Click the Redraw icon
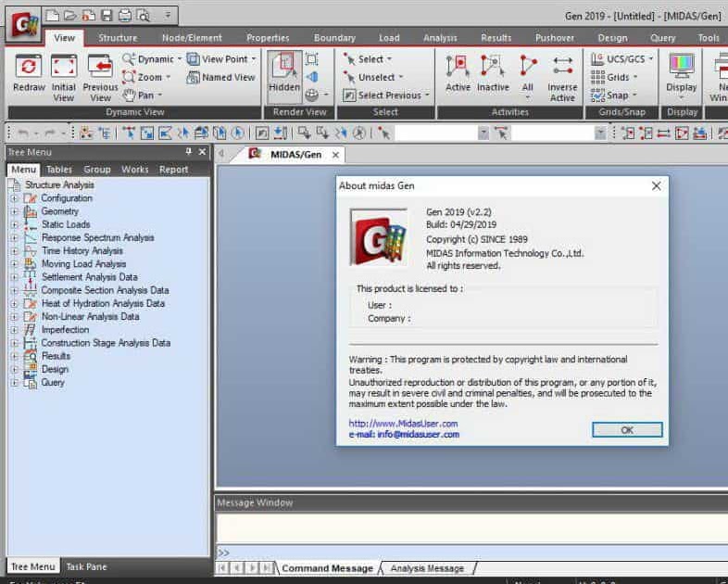The width and height of the screenshot is (728, 584). pos(29,66)
